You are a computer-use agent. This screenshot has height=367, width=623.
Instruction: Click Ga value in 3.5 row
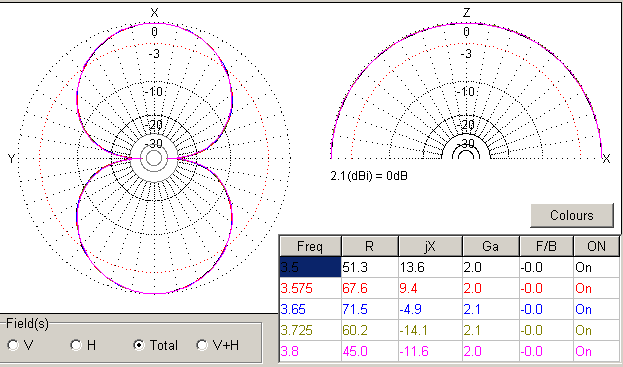point(491,267)
